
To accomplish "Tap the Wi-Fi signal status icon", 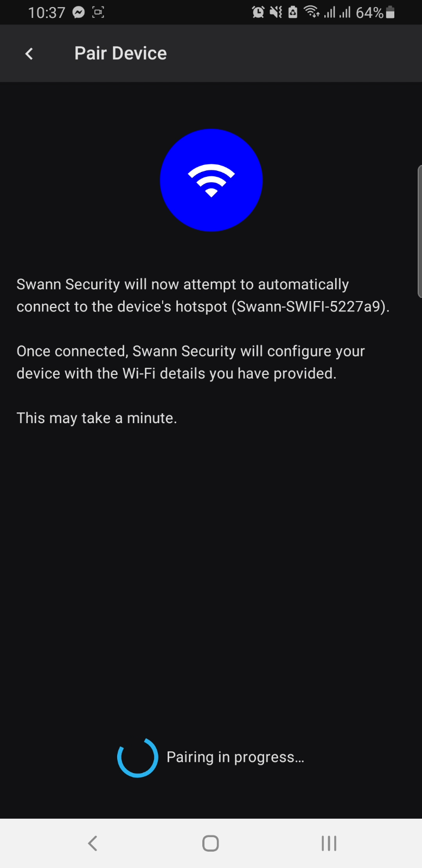I will coord(311,12).
